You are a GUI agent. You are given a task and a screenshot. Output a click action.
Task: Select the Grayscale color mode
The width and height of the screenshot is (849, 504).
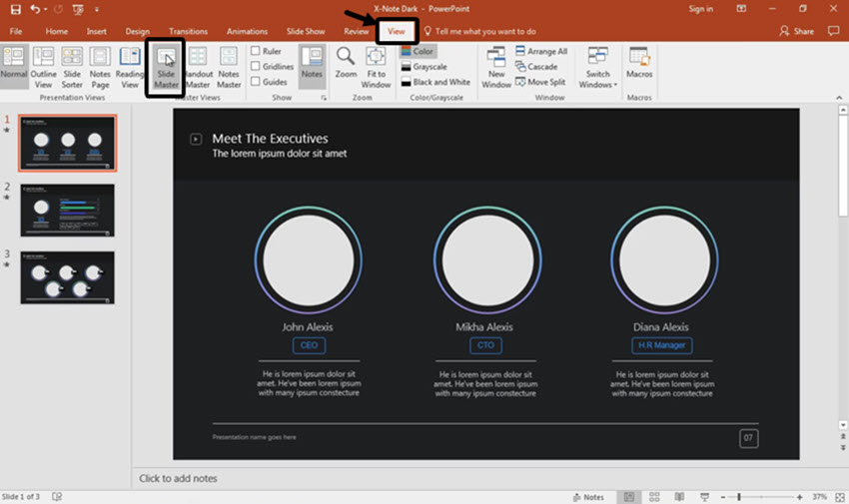pos(424,67)
